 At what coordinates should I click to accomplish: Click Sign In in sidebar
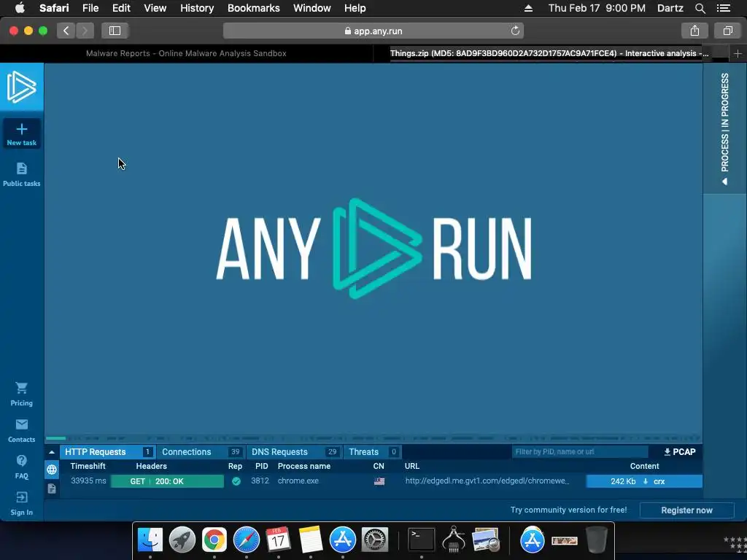(21, 504)
